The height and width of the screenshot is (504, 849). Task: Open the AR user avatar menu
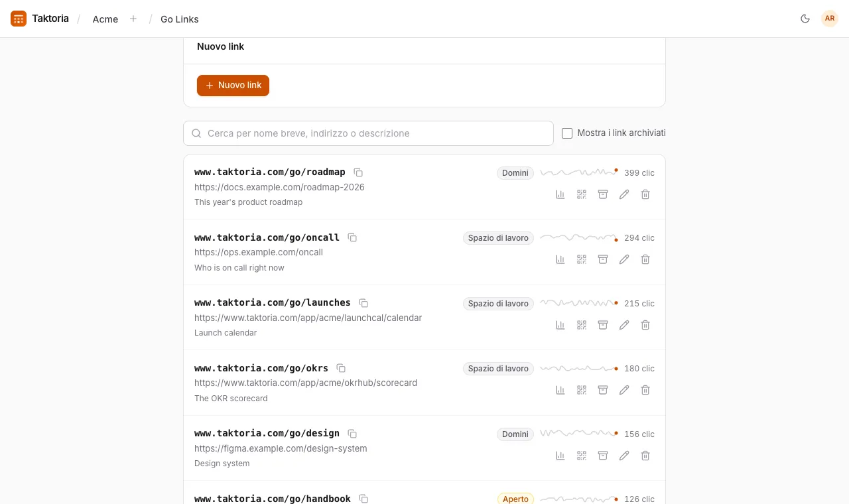pyautogui.click(x=830, y=19)
